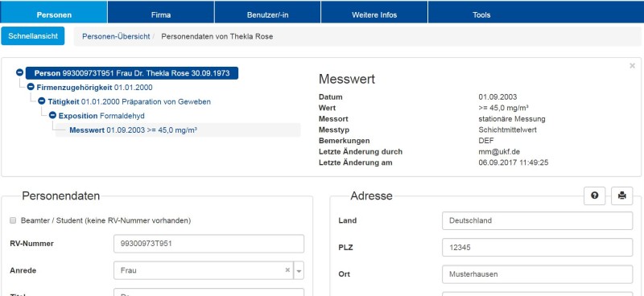
Task: Click the Land input field
Action: tap(537, 220)
